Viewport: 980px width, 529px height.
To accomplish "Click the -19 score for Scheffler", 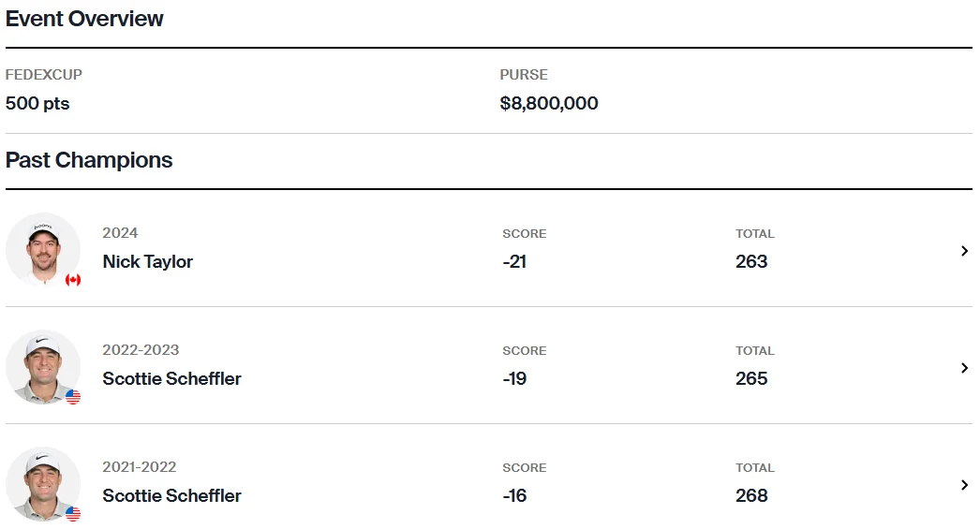I will point(514,378).
